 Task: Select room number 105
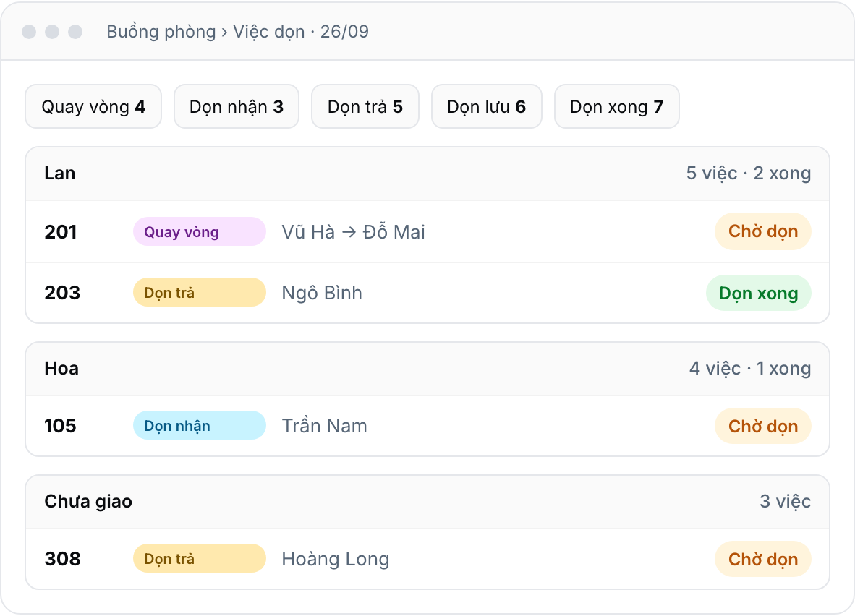point(60,426)
